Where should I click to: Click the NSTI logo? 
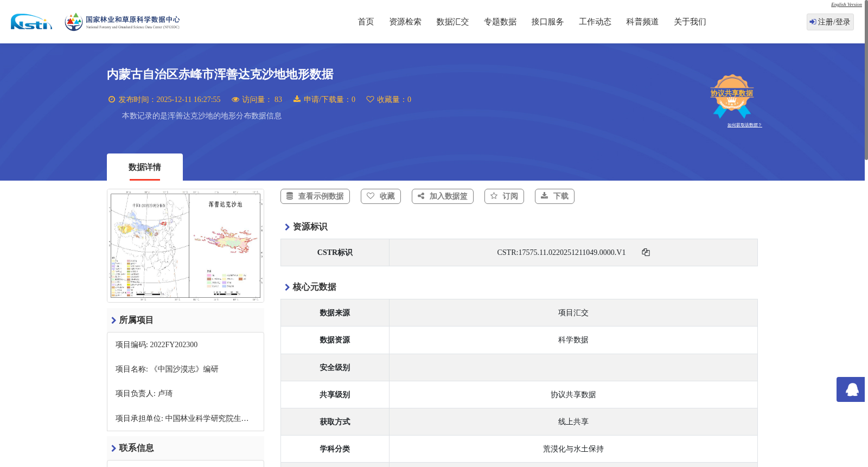31,22
